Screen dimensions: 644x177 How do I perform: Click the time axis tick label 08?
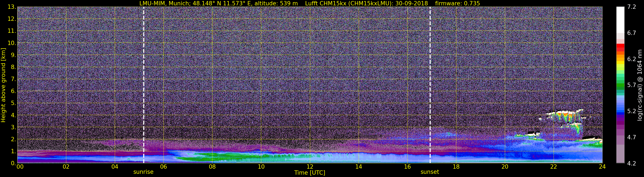coord(212,167)
